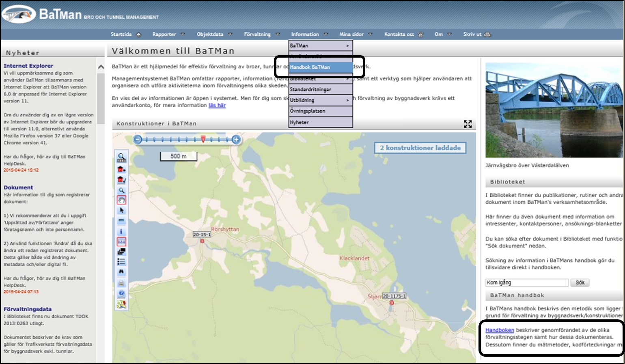The image size is (625, 364).
Task: Select the small magnifier zoom tool
Action: [x=121, y=190]
